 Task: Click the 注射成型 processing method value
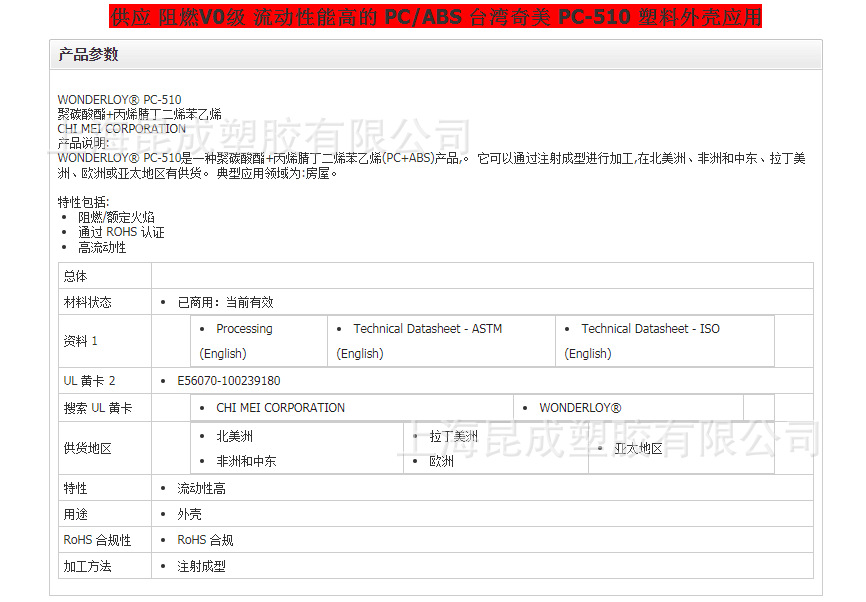pos(201,566)
